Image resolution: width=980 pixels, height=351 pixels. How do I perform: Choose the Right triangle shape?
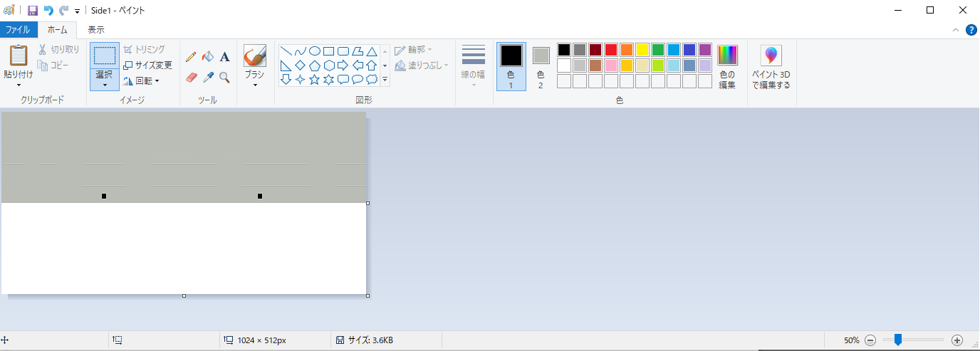[286, 66]
